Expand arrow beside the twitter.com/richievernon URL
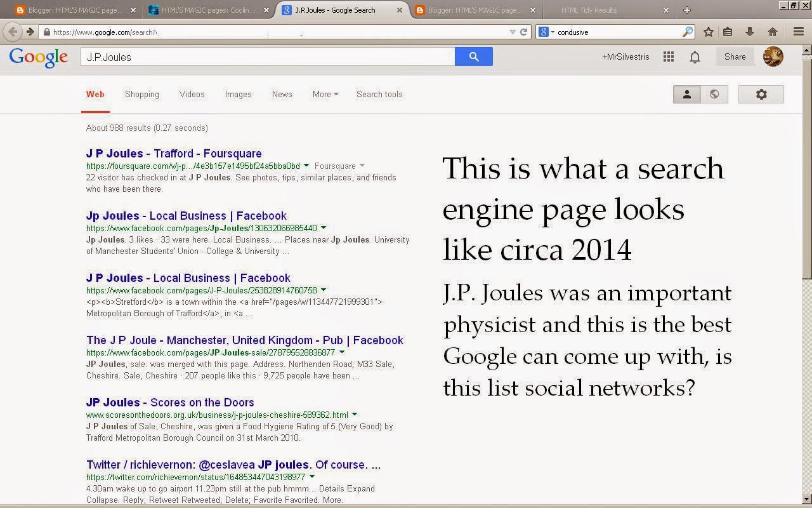The image size is (812, 508). (312, 477)
